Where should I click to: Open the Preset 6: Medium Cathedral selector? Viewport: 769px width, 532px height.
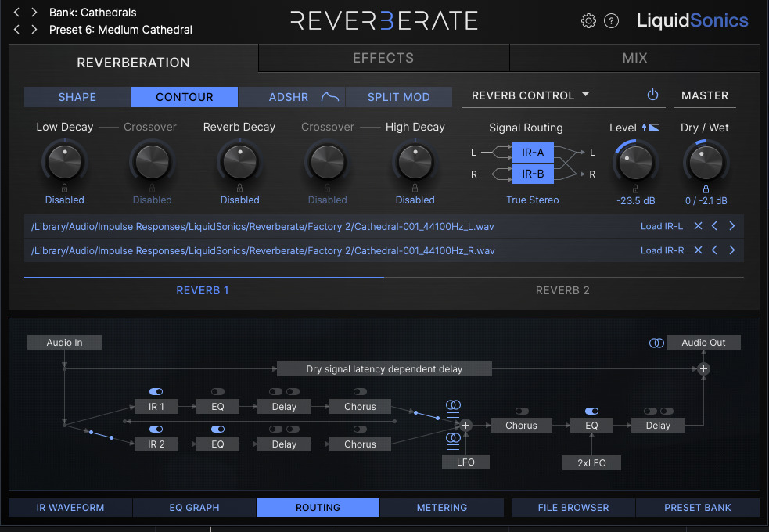[x=120, y=30]
